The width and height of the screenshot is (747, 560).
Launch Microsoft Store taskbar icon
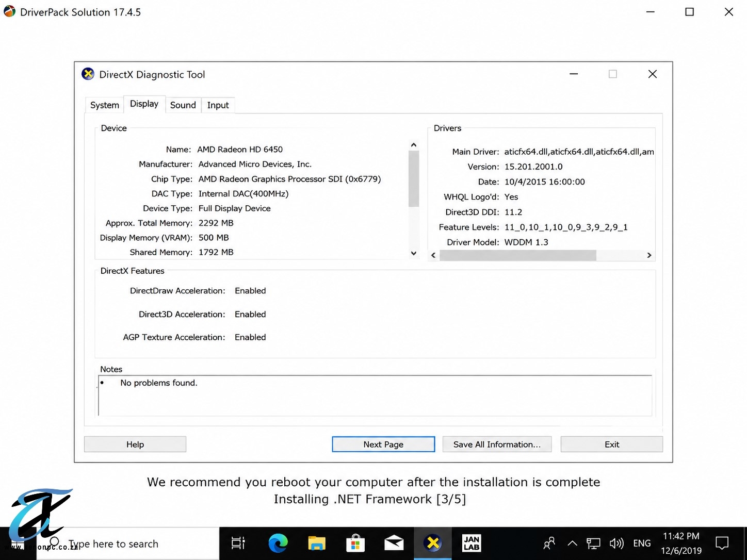click(355, 543)
